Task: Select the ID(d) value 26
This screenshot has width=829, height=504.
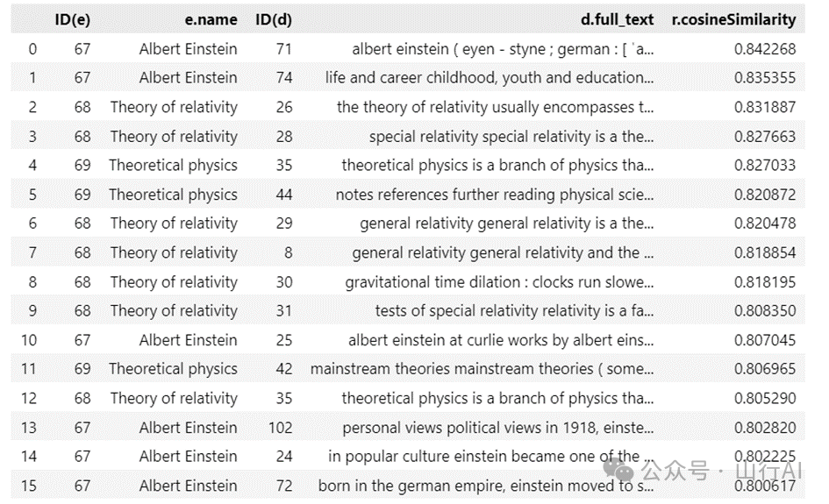Action: [x=283, y=108]
